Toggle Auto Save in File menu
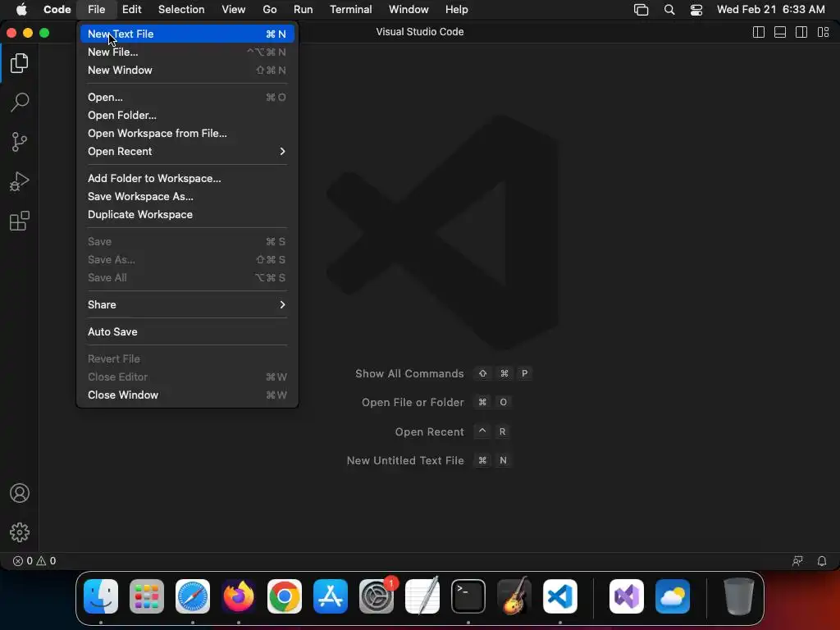The width and height of the screenshot is (840, 630). [x=187, y=331]
